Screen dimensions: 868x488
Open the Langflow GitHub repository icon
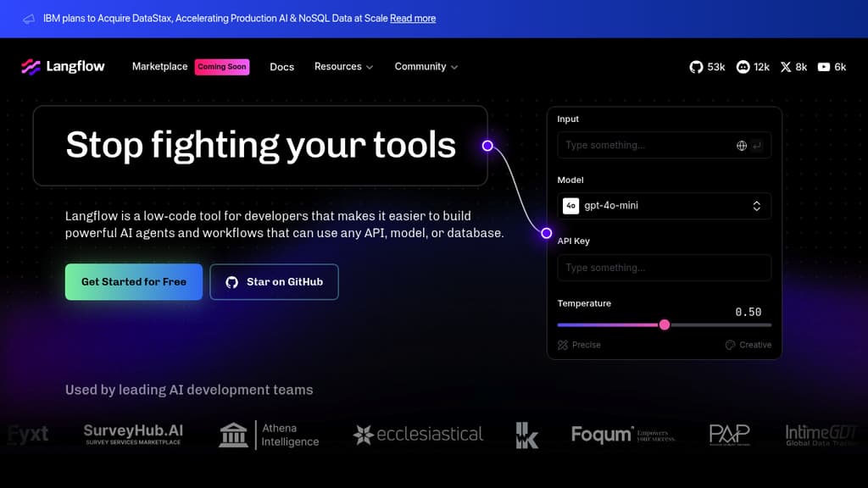(695, 66)
